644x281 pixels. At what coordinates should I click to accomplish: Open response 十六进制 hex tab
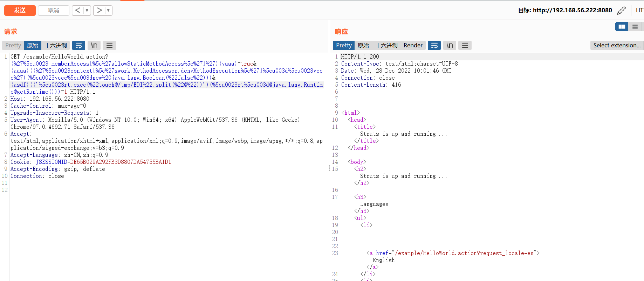click(x=386, y=45)
